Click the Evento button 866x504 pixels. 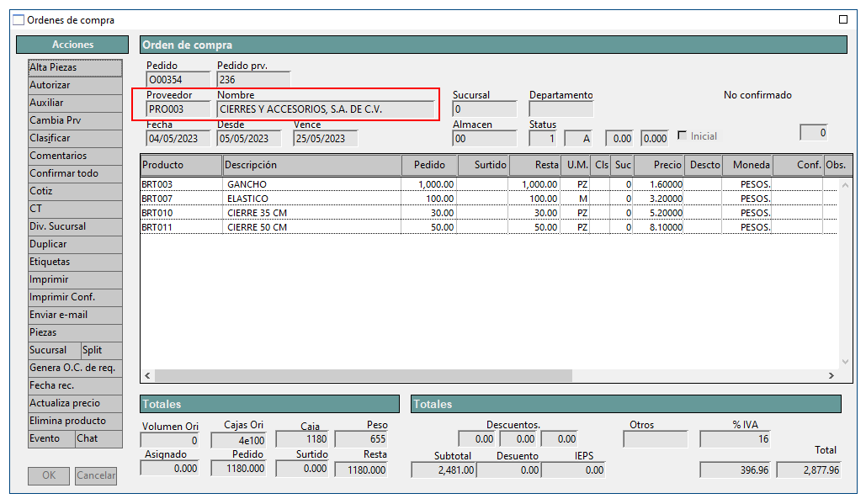(x=51, y=438)
